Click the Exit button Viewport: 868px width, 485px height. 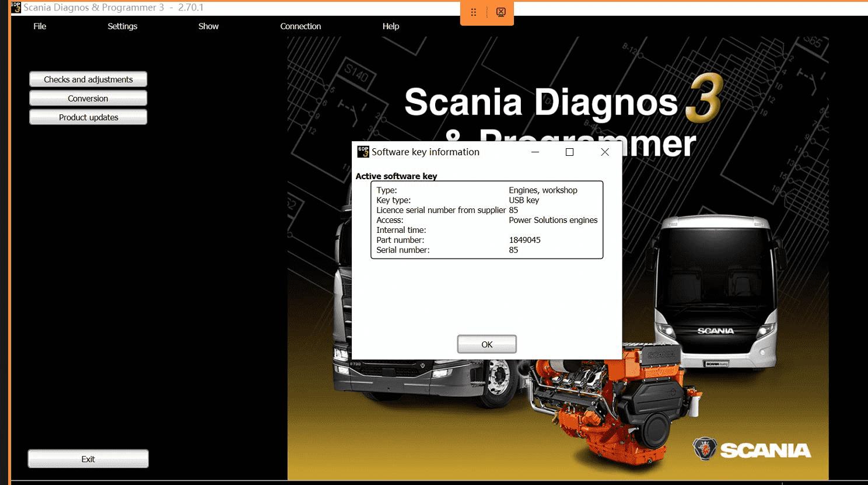(x=88, y=459)
